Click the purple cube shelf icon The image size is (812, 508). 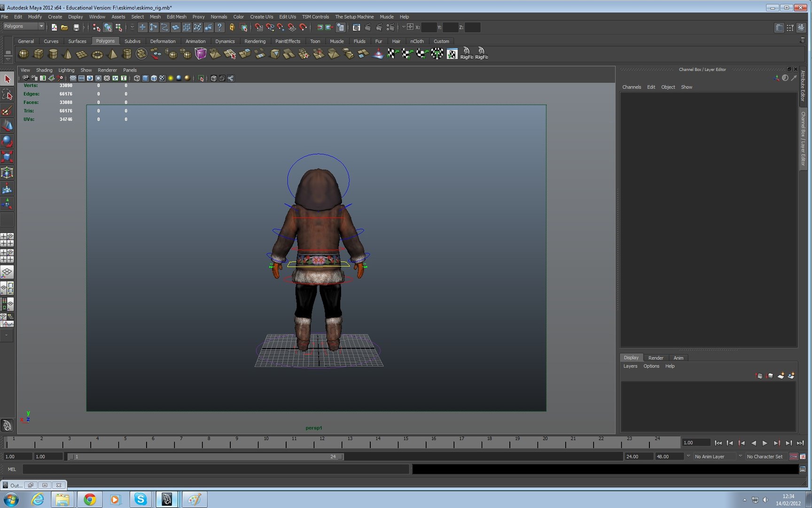pos(201,54)
